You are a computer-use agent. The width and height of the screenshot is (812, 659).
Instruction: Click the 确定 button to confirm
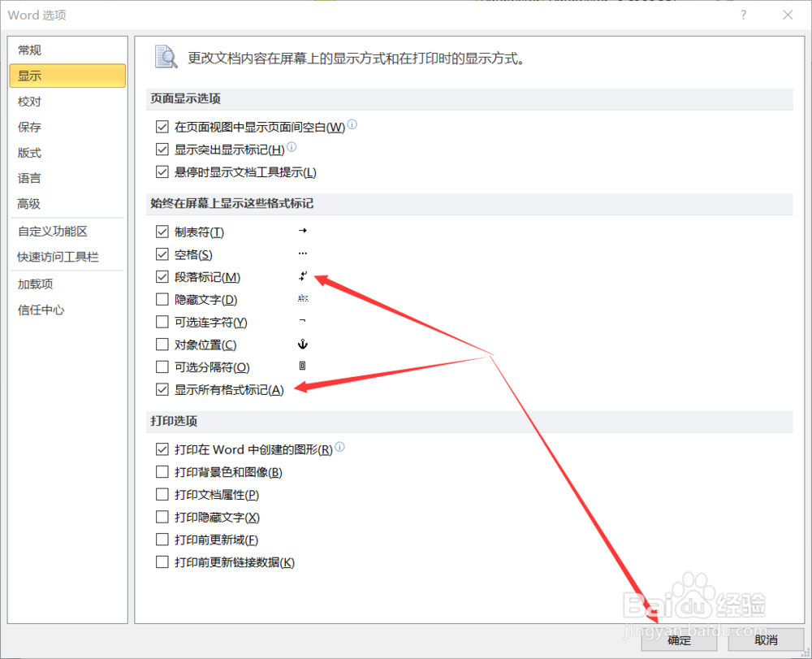point(679,640)
